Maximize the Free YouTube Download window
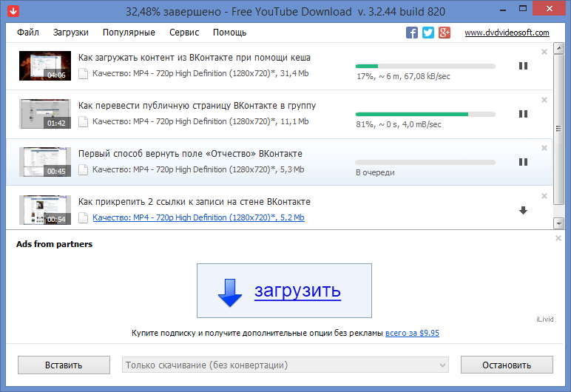Viewport: 571px width, 392px height. (523, 9)
